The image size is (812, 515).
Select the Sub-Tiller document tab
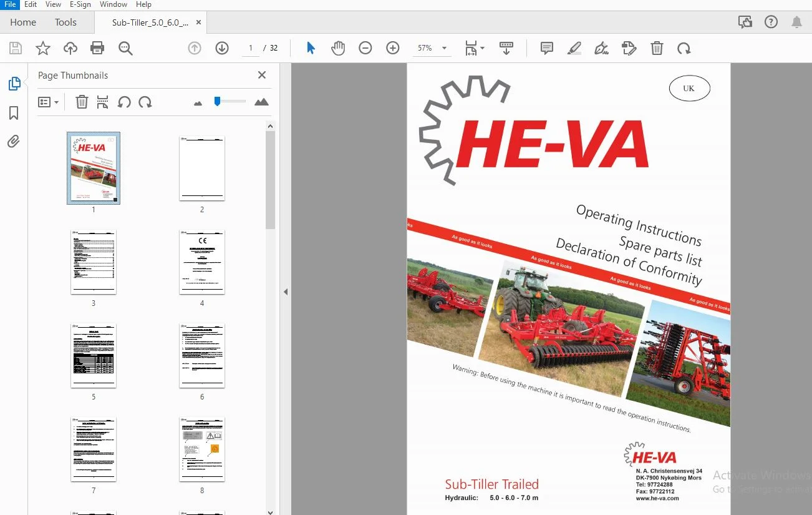coord(150,22)
